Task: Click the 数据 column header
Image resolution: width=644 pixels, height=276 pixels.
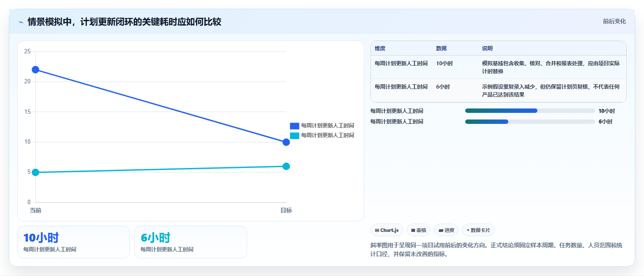Action: pyautogui.click(x=441, y=48)
